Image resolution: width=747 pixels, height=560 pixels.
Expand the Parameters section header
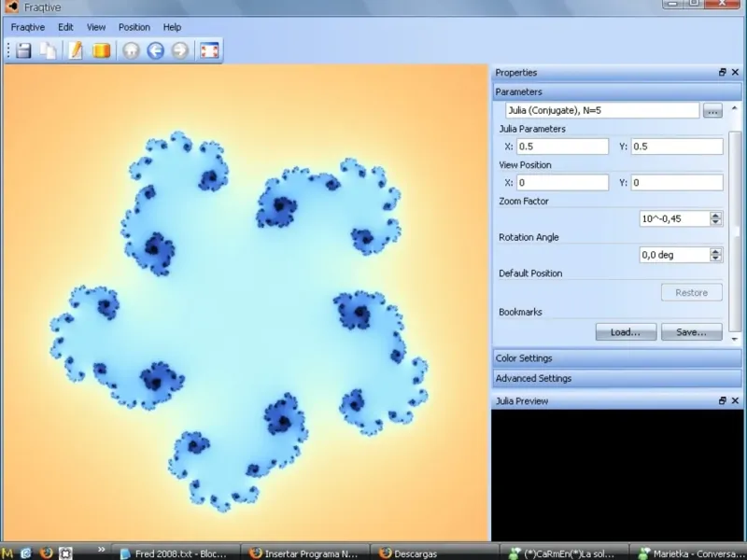pos(616,91)
